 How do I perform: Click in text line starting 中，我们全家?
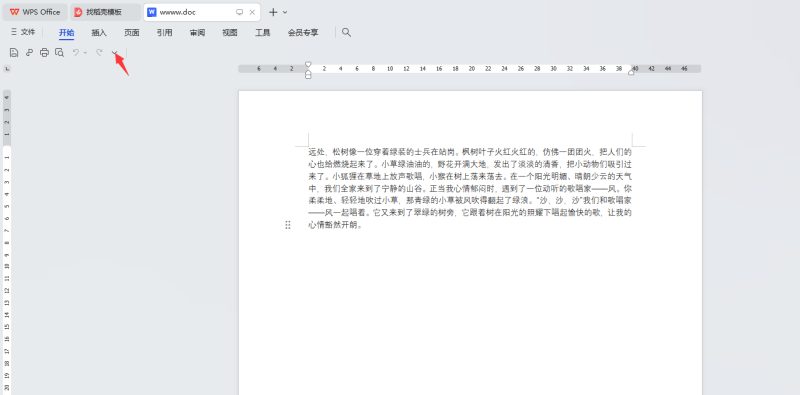point(470,188)
